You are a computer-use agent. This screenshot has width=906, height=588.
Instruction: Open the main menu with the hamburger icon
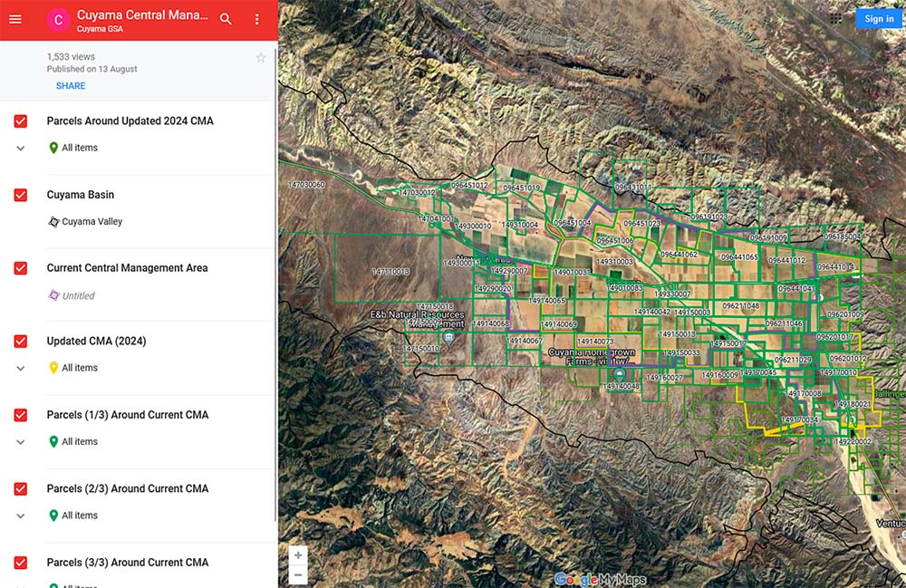pyautogui.click(x=15, y=19)
